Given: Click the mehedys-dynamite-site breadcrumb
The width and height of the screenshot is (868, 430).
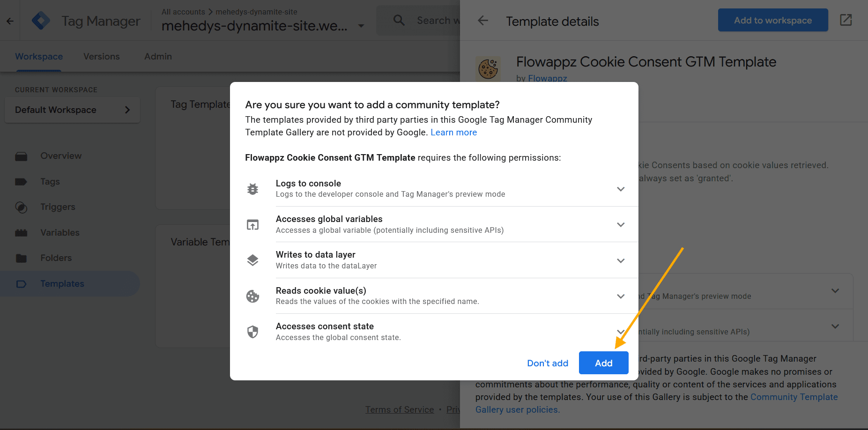Looking at the screenshot, I should (256, 12).
